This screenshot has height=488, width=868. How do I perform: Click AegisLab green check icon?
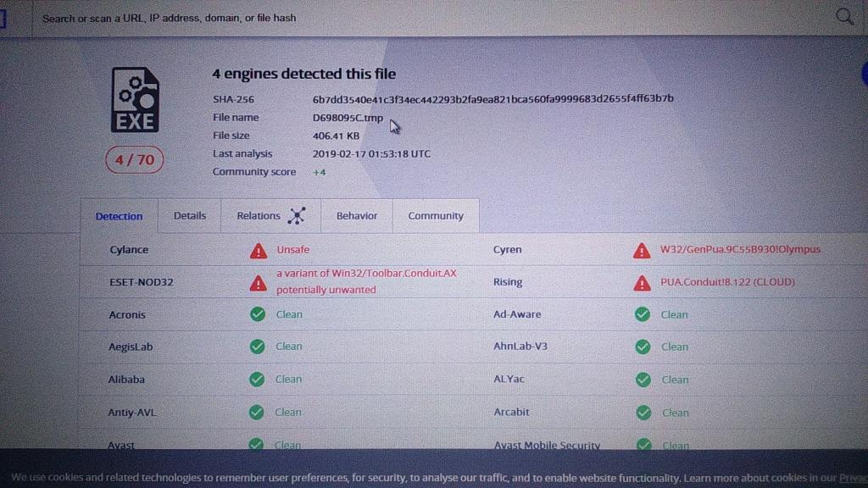[x=257, y=347]
